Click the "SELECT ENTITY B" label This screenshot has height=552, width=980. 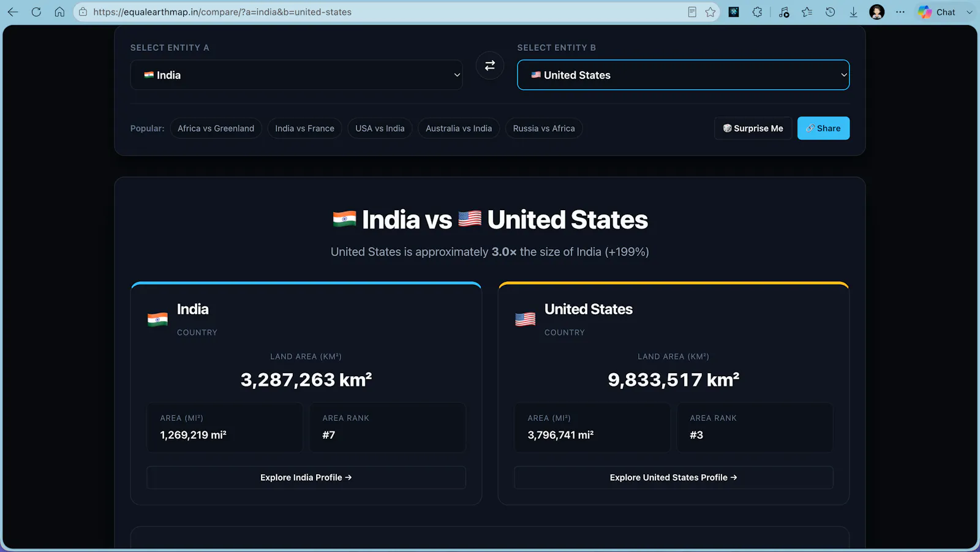point(557,48)
